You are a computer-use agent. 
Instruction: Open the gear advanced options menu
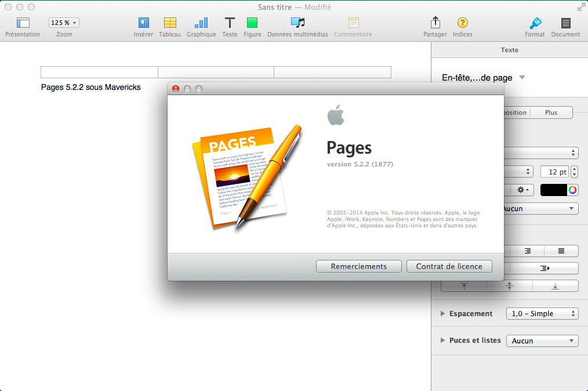[x=522, y=190]
